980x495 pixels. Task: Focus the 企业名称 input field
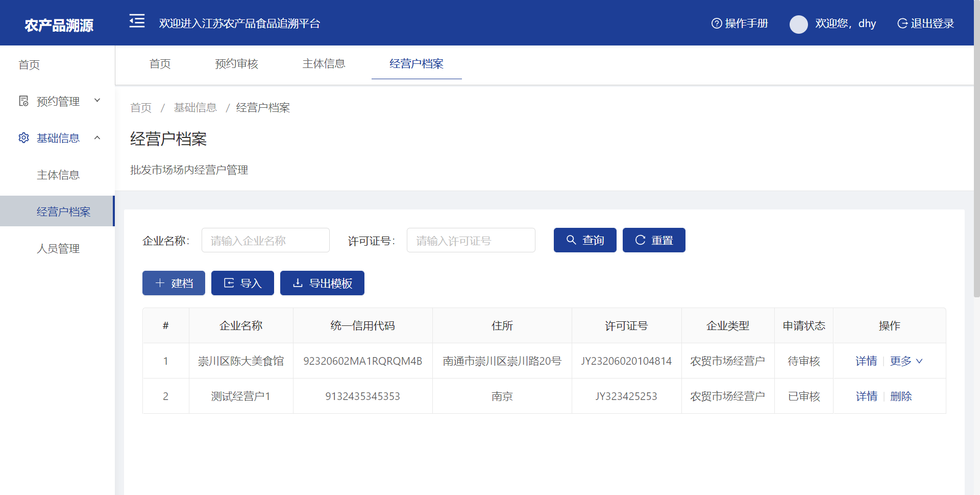coord(265,241)
